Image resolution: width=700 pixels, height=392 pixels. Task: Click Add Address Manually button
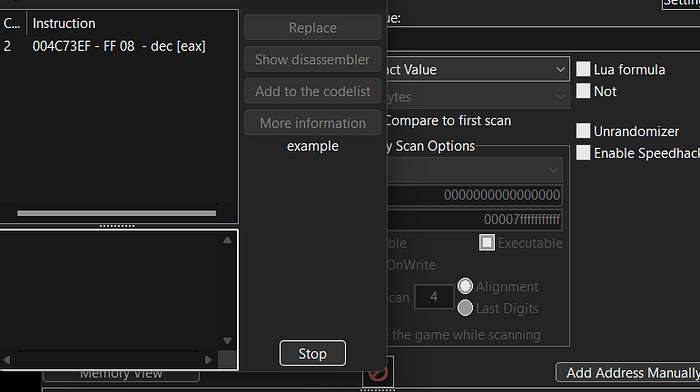coord(629,372)
